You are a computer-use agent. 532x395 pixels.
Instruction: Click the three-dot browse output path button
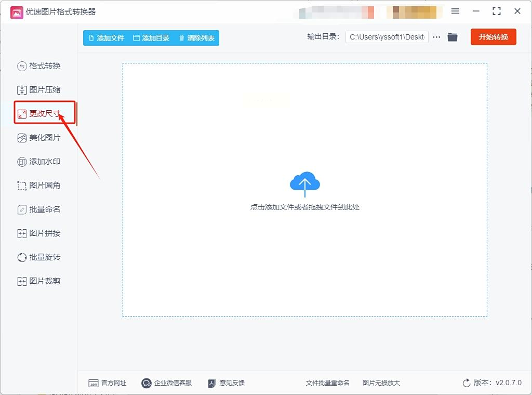[x=436, y=37]
